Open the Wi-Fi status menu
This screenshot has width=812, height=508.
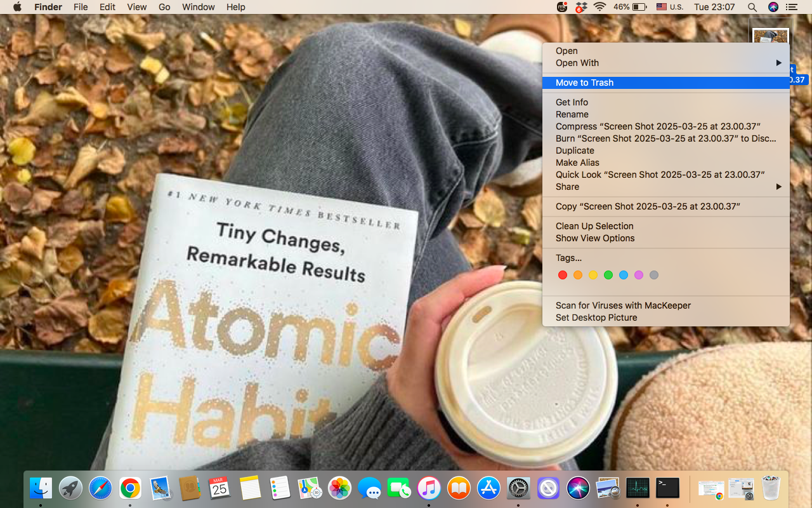[600, 7]
